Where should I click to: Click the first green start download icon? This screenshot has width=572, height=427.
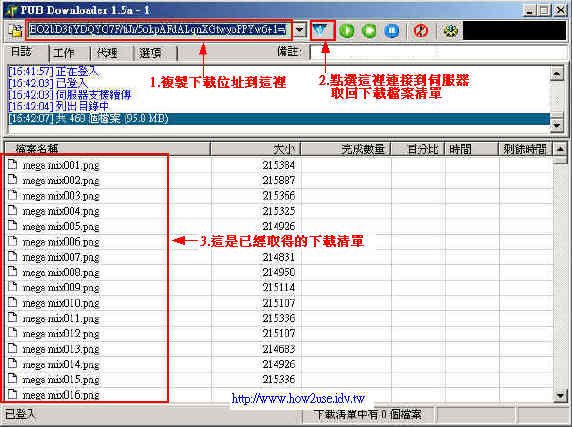(347, 31)
